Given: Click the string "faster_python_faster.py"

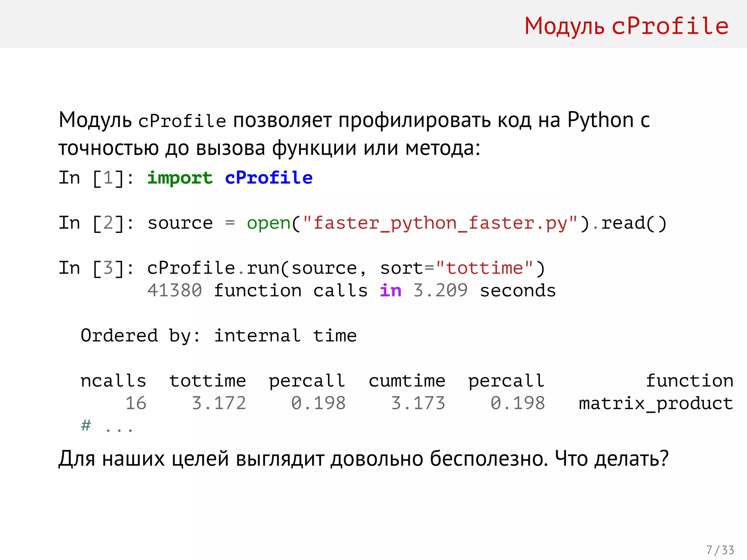Looking at the screenshot, I should 440,223.
